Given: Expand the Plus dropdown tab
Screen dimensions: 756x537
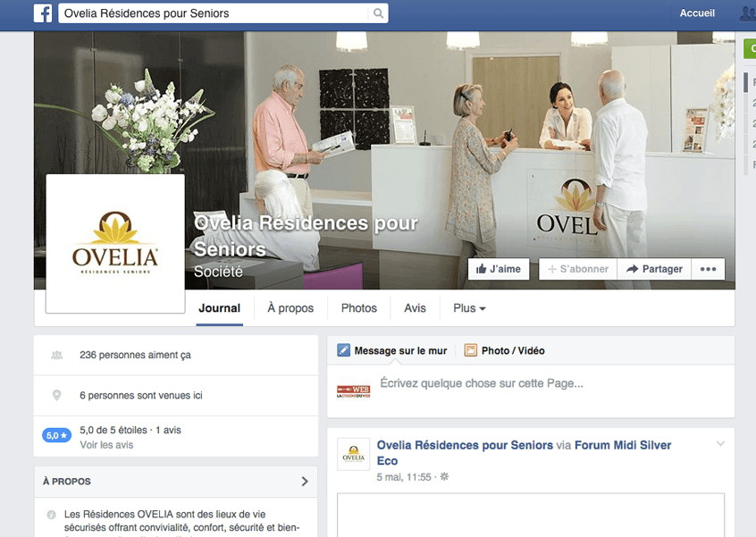Looking at the screenshot, I should click(x=469, y=308).
